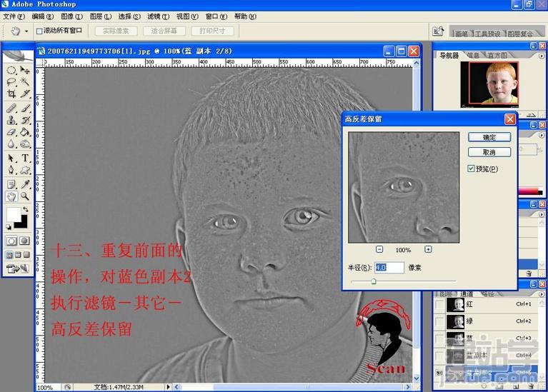The image size is (548, 392).
Task: Select the Pen tool
Action: click(x=11, y=170)
